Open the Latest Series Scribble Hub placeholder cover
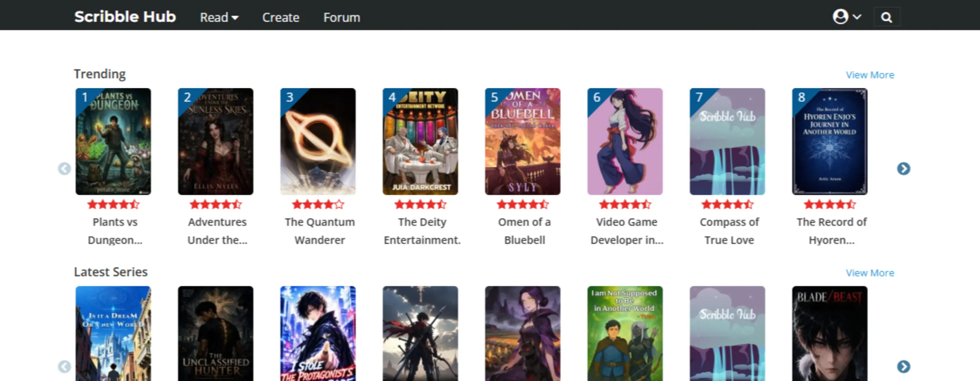This screenshot has width=980, height=381. 727,333
